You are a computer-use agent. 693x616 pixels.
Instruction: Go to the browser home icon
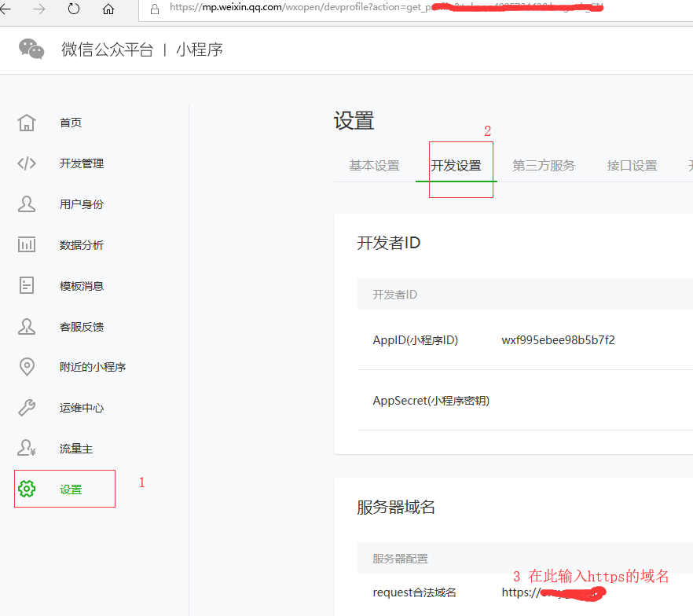pos(108,9)
